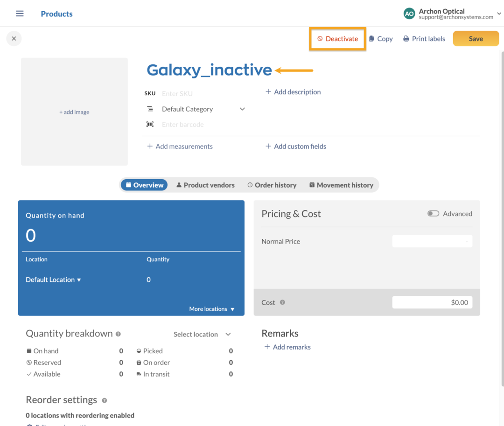Open the hamburger navigation menu

(x=19, y=14)
